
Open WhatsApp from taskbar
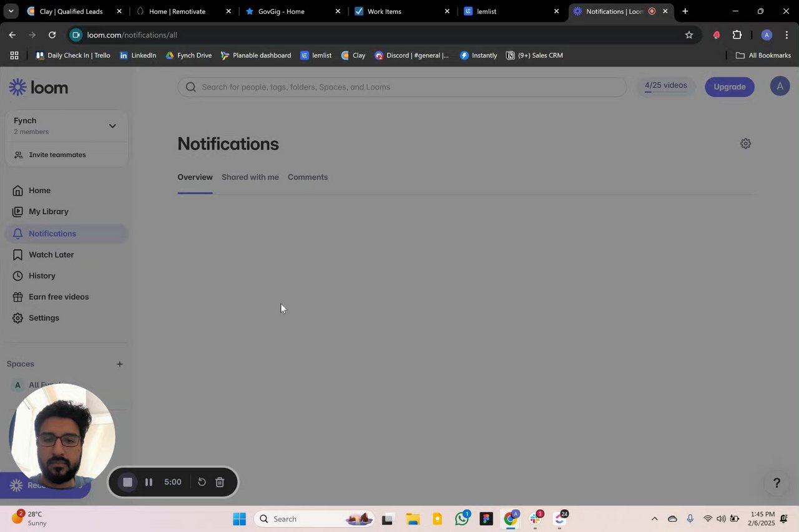tap(463, 519)
